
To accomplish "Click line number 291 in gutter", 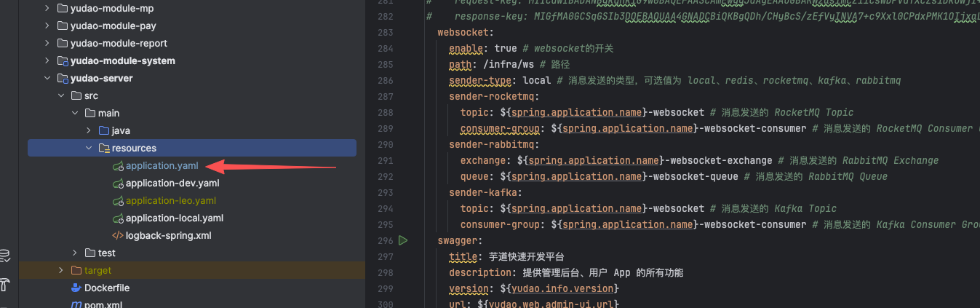I will click(x=385, y=161).
